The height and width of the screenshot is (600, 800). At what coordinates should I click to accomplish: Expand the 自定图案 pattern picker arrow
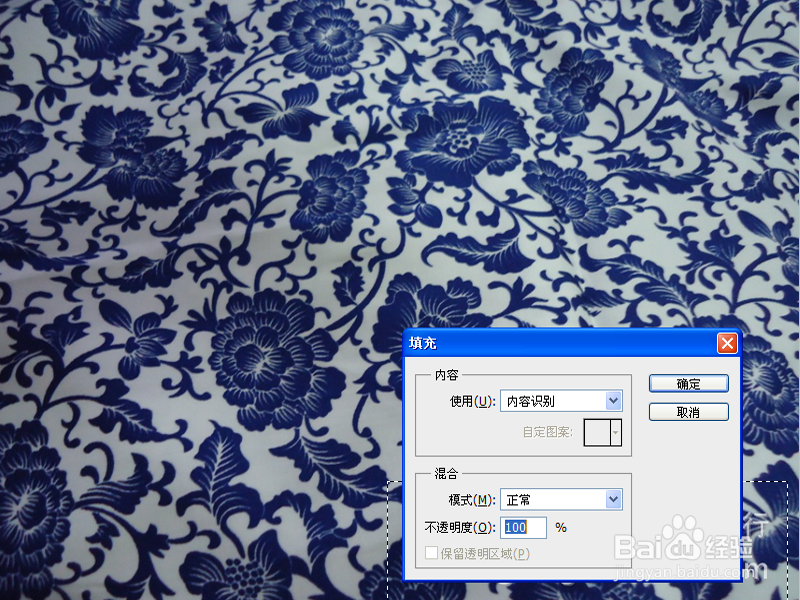[x=616, y=433]
